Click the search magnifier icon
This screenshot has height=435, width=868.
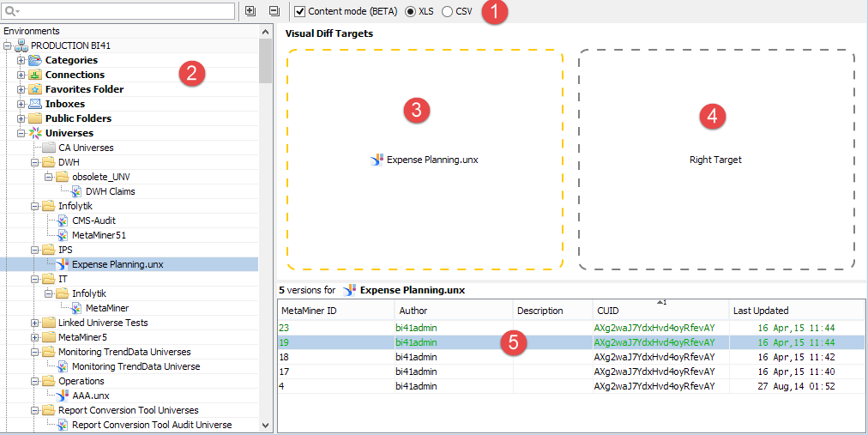(x=11, y=11)
